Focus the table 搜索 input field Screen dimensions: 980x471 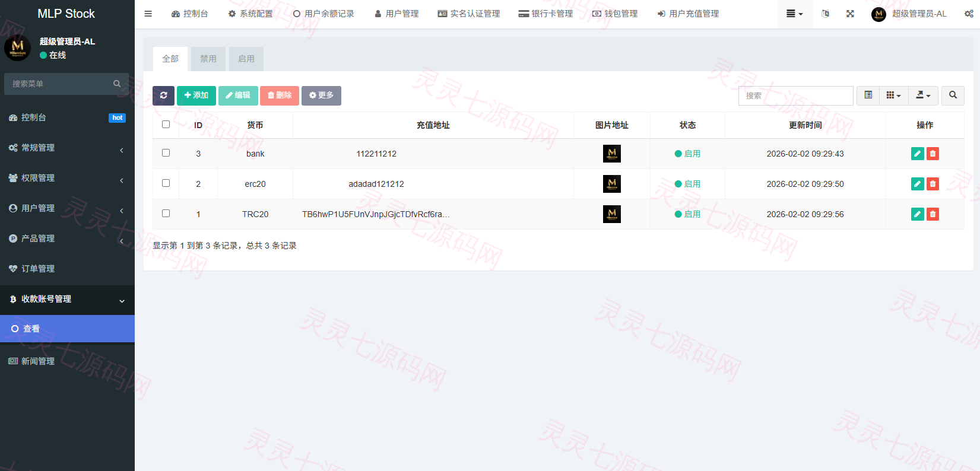(796, 96)
